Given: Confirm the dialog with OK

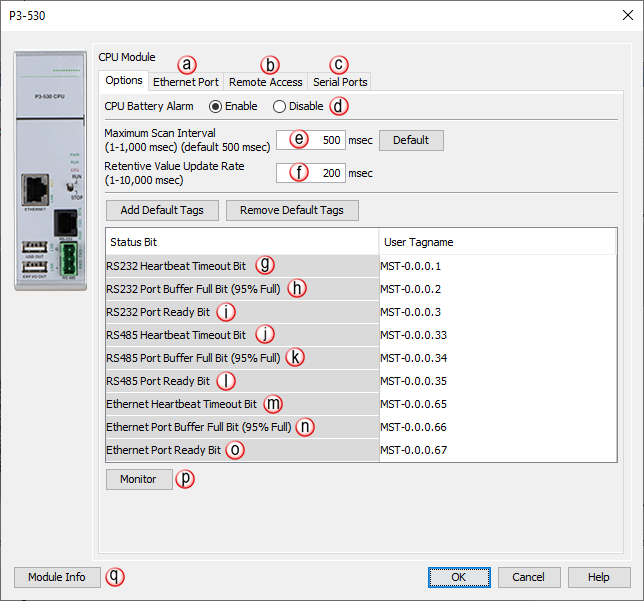Looking at the screenshot, I should pyautogui.click(x=458, y=577).
